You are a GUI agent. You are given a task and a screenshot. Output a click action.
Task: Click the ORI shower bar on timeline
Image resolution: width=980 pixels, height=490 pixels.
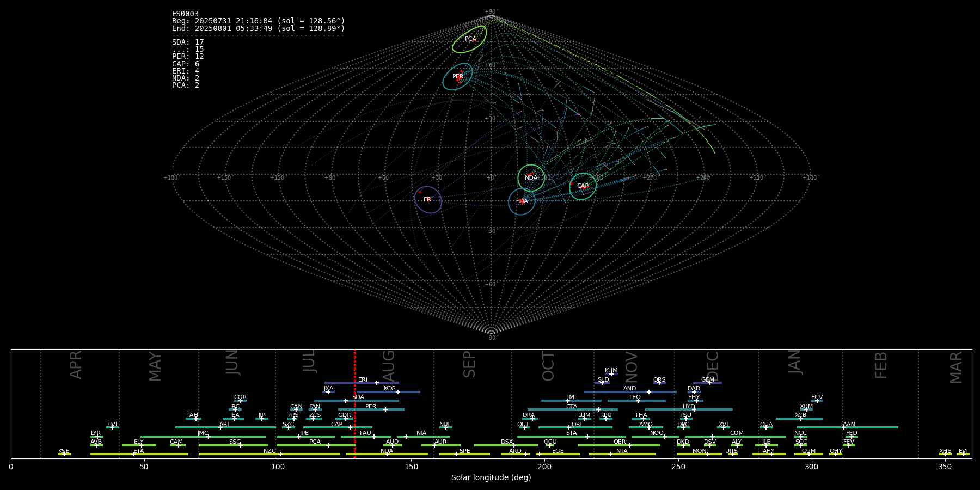pyautogui.click(x=575, y=427)
